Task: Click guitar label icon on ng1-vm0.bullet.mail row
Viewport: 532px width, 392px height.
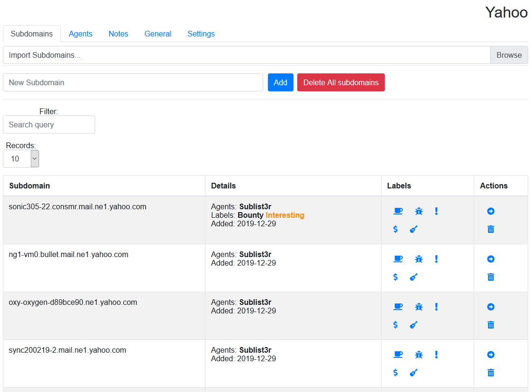Action: point(414,277)
